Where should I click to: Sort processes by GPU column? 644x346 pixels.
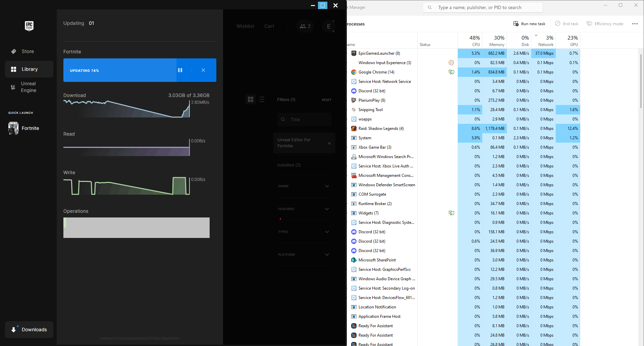[568, 41]
